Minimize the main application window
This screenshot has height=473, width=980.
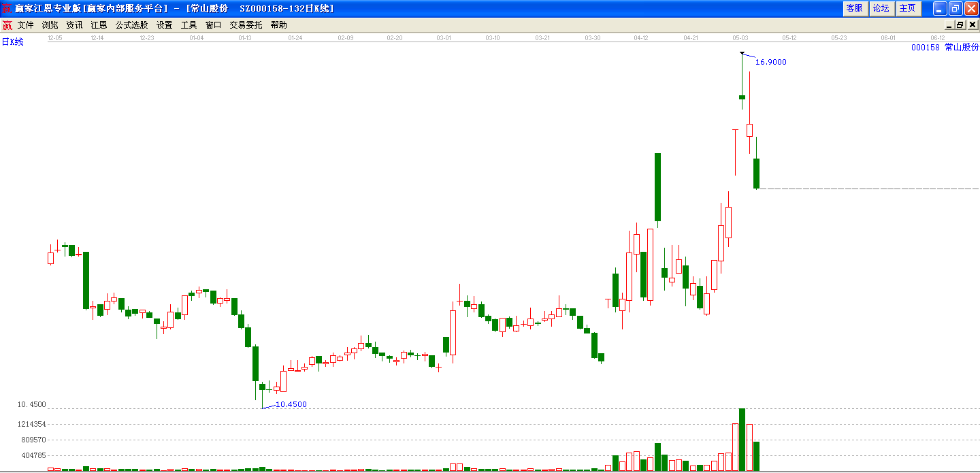[x=940, y=8]
